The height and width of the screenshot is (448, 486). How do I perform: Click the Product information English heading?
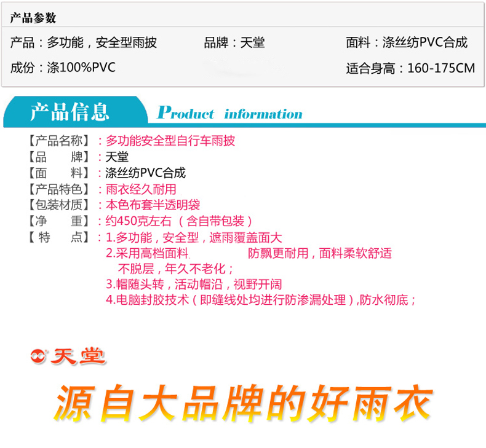pos(229,112)
